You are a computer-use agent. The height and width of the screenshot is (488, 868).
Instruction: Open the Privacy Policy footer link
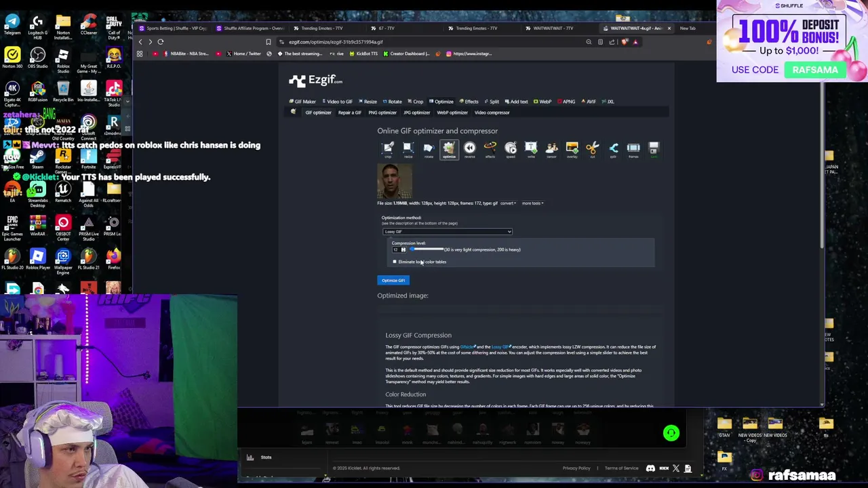576,468
